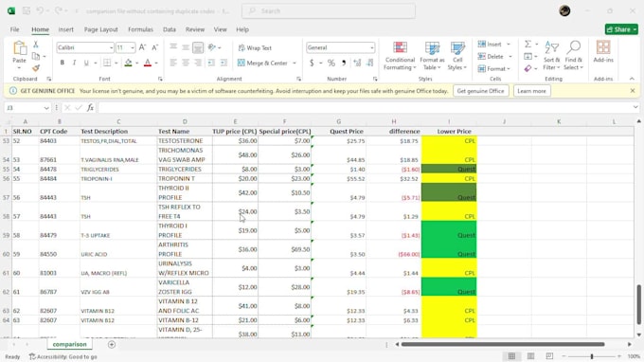Toggle Center horizontal alignment
This screenshot has height=362, width=644.
[x=186, y=63]
